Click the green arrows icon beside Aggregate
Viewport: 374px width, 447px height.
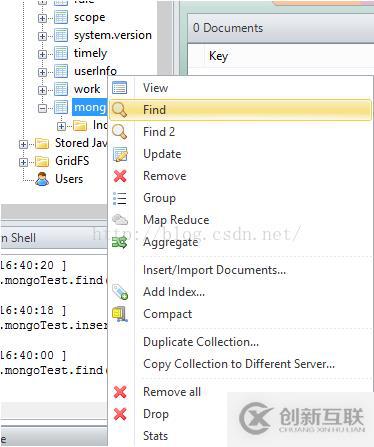click(x=120, y=243)
